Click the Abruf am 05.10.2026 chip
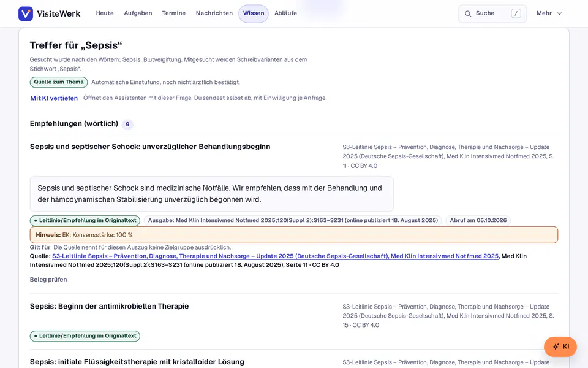The width and height of the screenshot is (588, 368). coord(478,220)
